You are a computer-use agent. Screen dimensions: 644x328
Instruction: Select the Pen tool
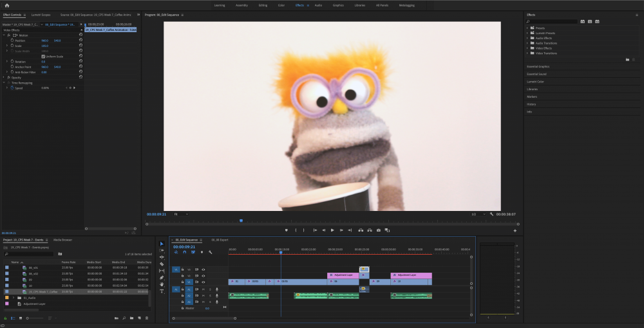[162, 278]
